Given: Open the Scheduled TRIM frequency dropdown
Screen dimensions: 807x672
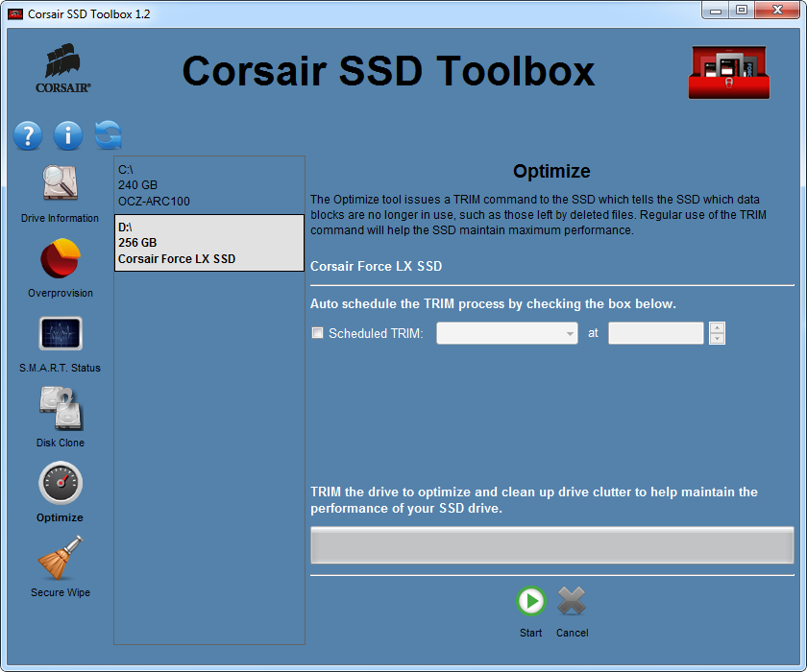Looking at the screenshot, I should pos(506,333).
